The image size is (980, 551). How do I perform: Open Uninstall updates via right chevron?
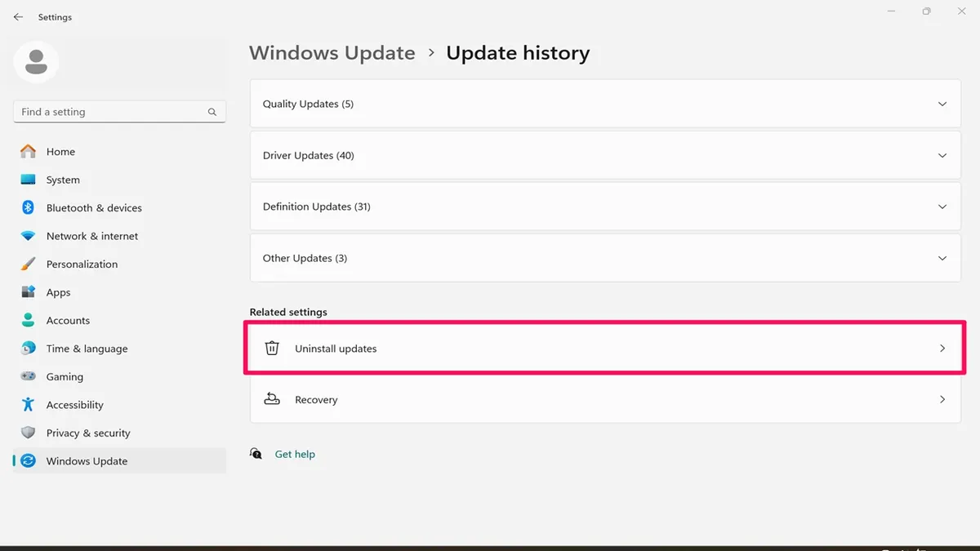pos(942,349)
